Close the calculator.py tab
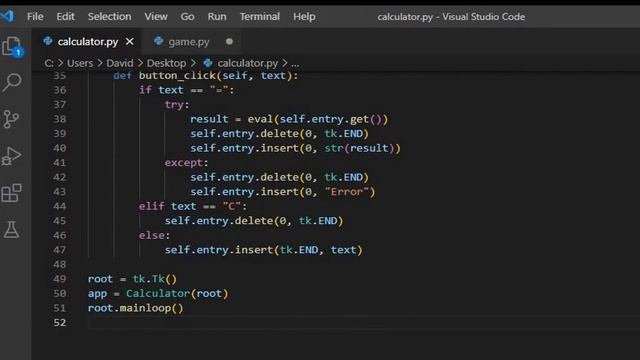Screen dimensions: 640x360 tap(129, 42)
